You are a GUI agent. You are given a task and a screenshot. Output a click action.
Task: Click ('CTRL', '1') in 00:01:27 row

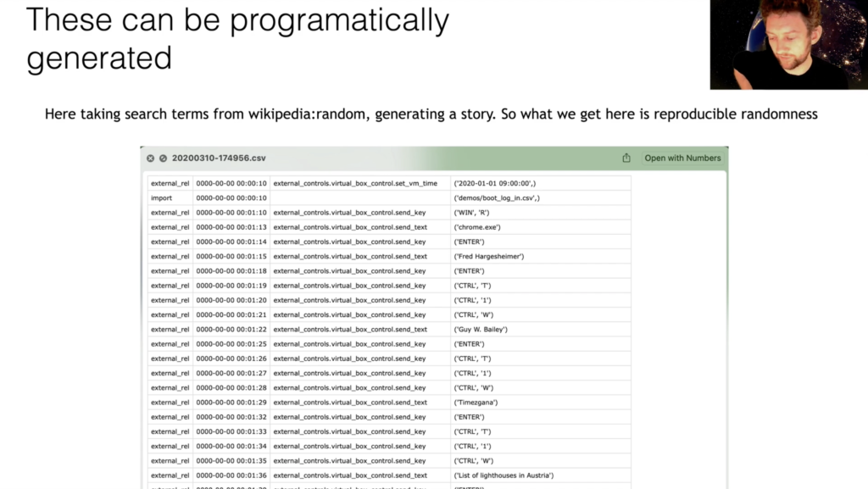[472, 374]
